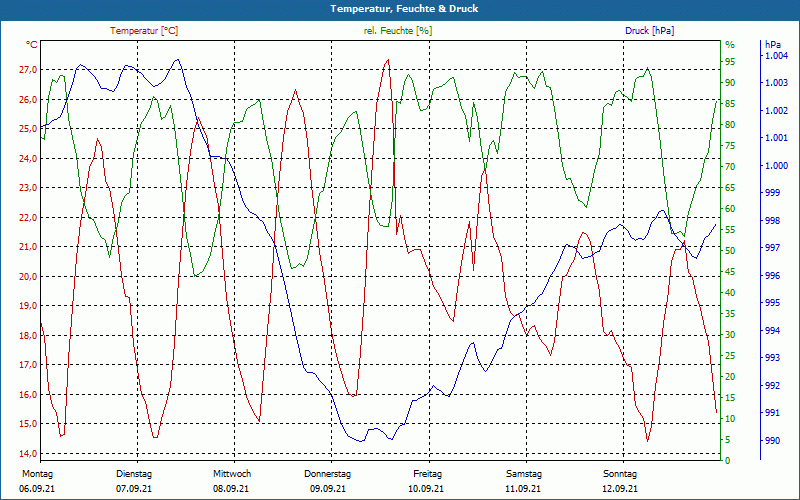The width and height of the screenshot is (800, 500).
Task: Click the date '06.09.21'
Action: pyautogui.click(x=37, y=489)
